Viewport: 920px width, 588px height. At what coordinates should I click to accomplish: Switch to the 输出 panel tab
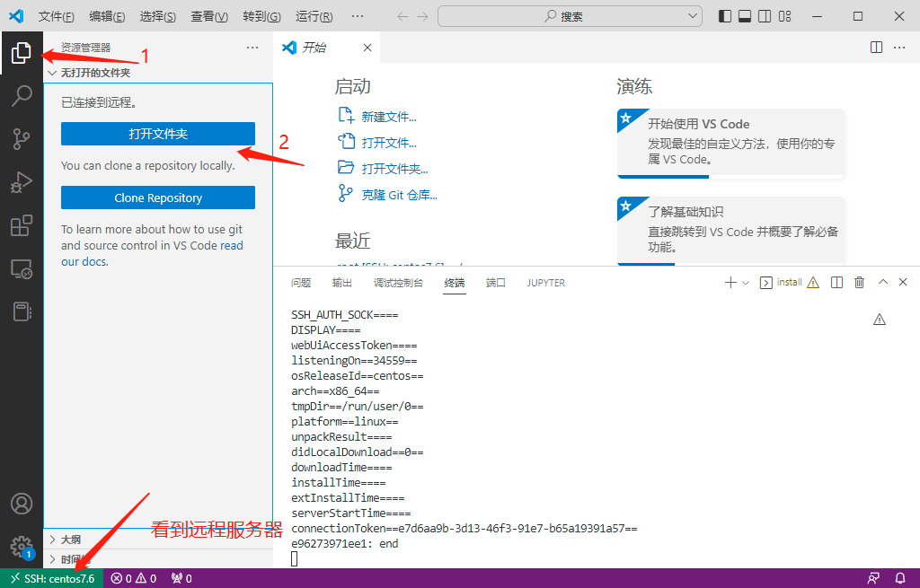pos(342,283)
